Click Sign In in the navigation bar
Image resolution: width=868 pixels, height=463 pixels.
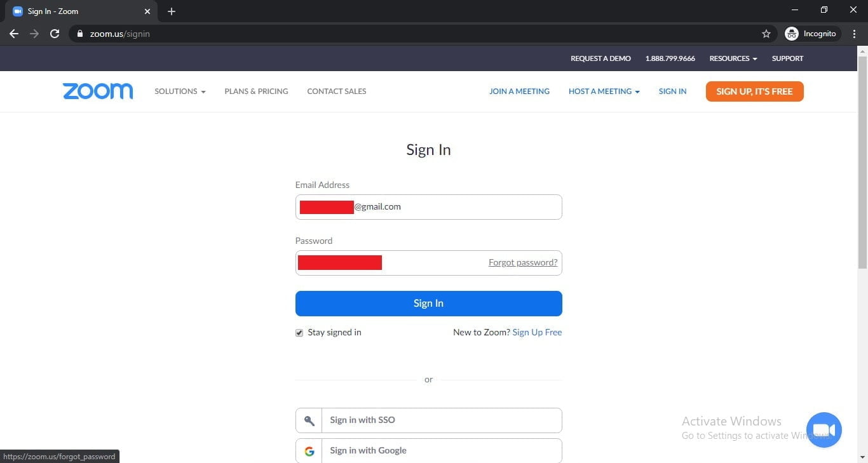[672, 91]
